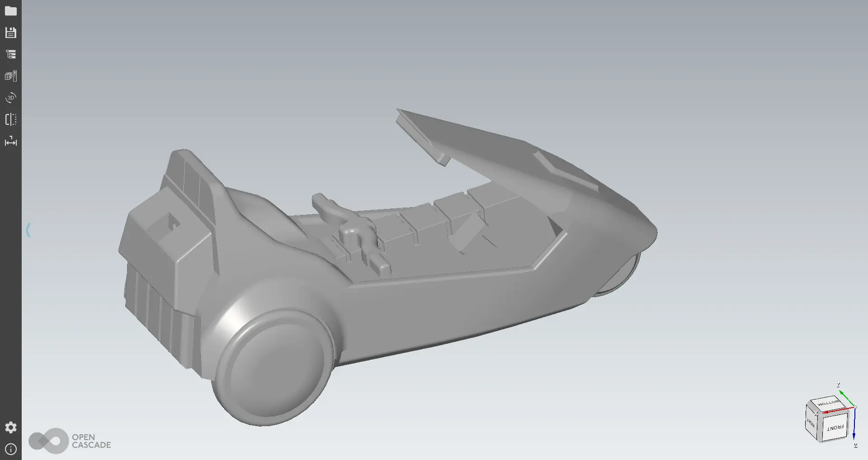
Task: Click the FRONT face of view cube
Action: pos(835,427)
